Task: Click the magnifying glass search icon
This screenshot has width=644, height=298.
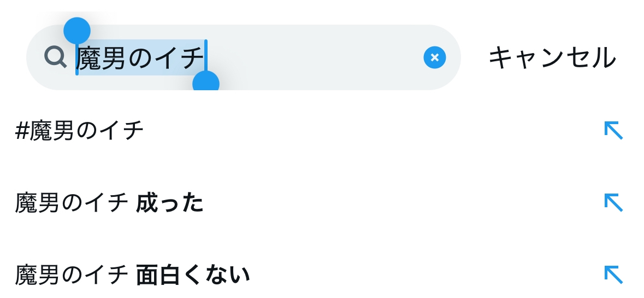Action: point(55,57)
